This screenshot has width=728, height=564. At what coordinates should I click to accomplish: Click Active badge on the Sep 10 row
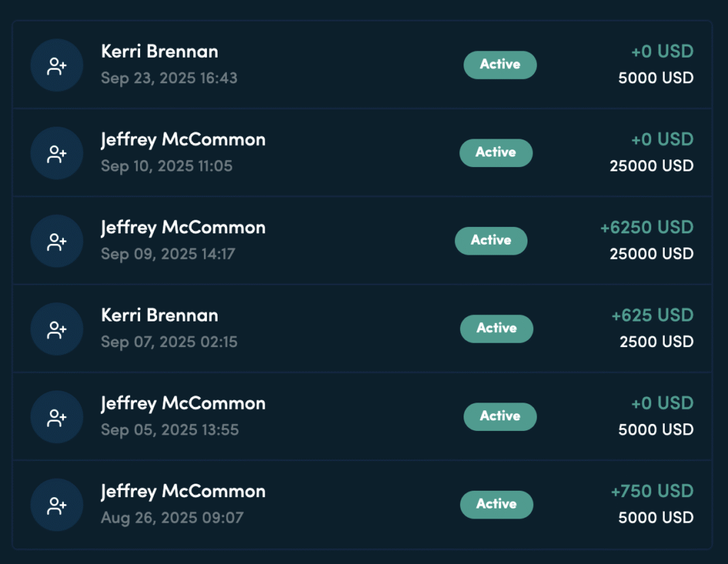coord(496,152)
